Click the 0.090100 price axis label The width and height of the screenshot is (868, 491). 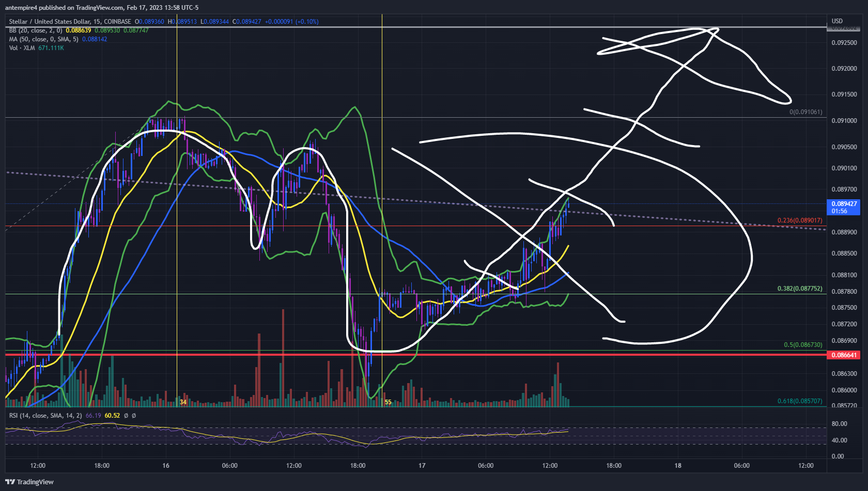(844, 168)
